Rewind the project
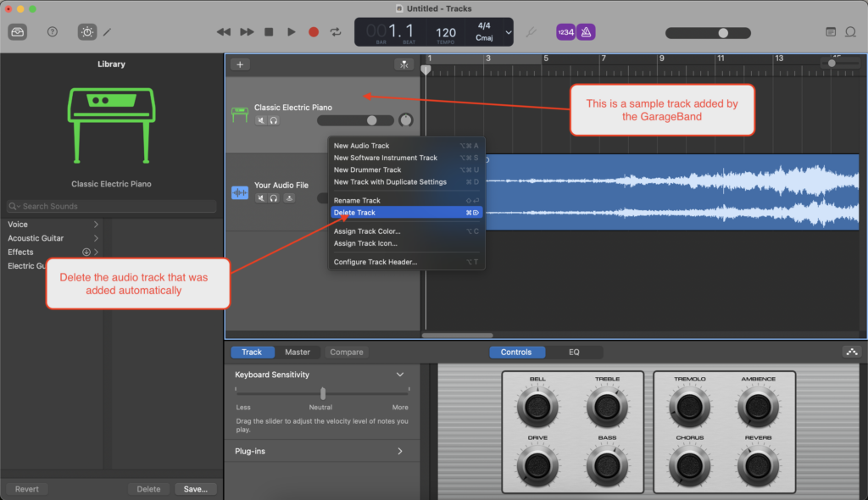This screenshot has height=500, width=868. click(224, 32)
